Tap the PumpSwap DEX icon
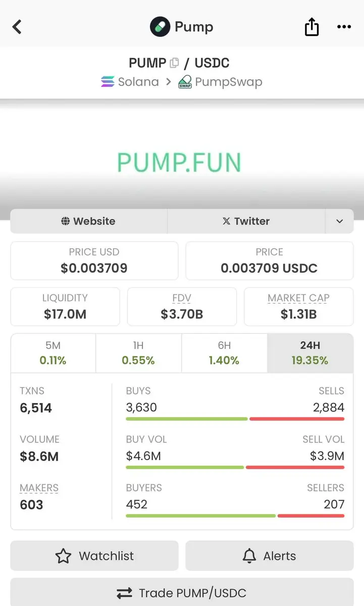Viewport: 364px width, 606px height. (185, 82)
